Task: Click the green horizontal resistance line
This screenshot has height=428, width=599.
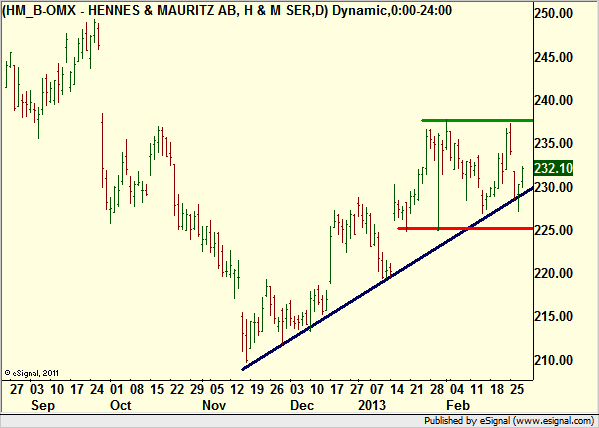Action: tap(477, 121)
